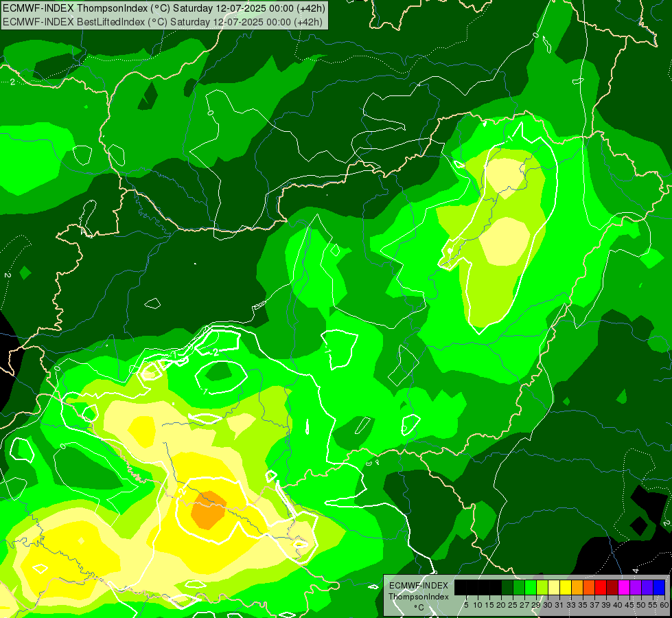Screen dimensions: 672x618
Task: Click legend tick value 33
Action: (x=571, y=605)
